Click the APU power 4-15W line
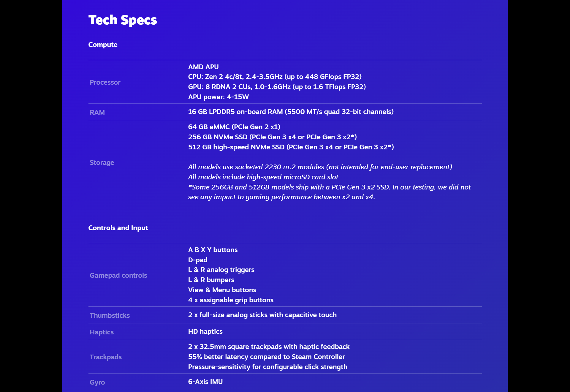The width and height of the screenshot is (570, 392). tap(218, 97)
